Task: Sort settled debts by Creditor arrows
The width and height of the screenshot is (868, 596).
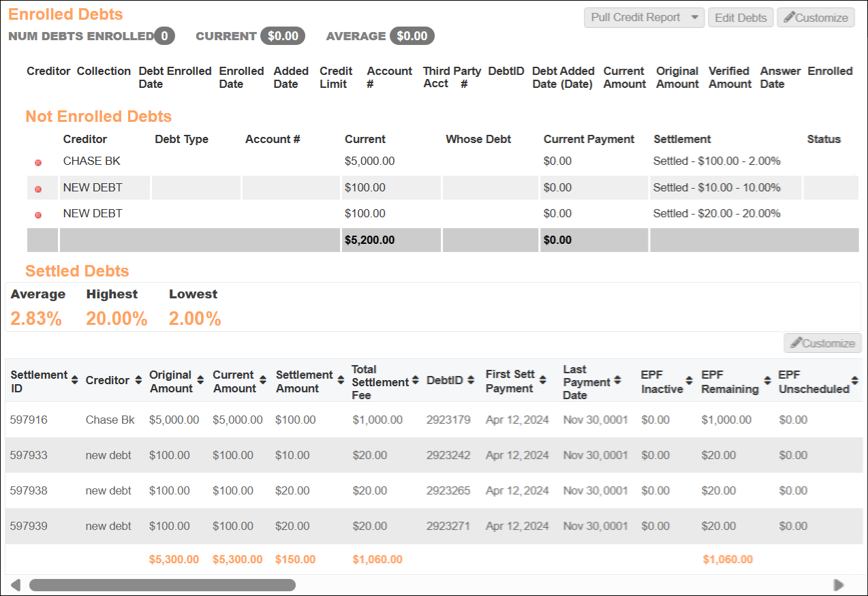Action: (x=138, y=381)
